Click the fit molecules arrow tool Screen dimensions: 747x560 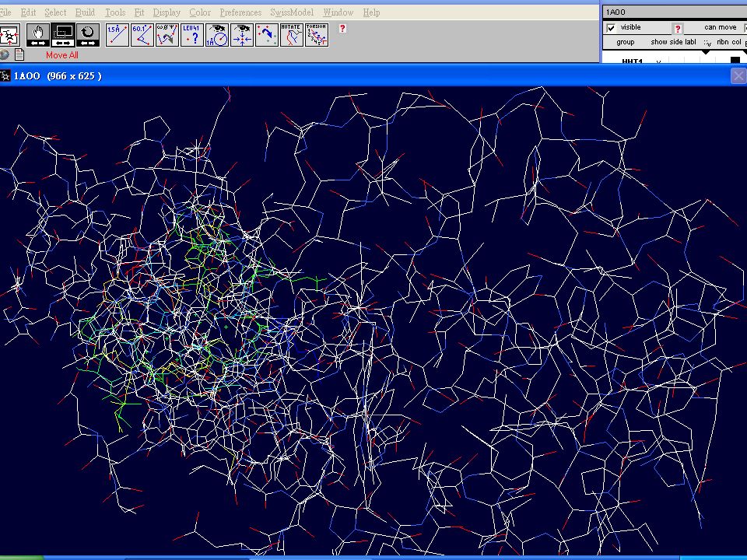click(x=267, y=35)
